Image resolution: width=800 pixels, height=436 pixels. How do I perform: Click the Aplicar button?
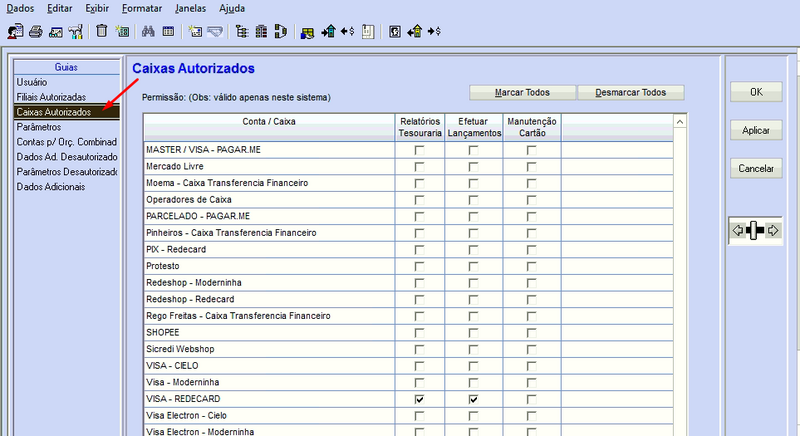point(756,130)
